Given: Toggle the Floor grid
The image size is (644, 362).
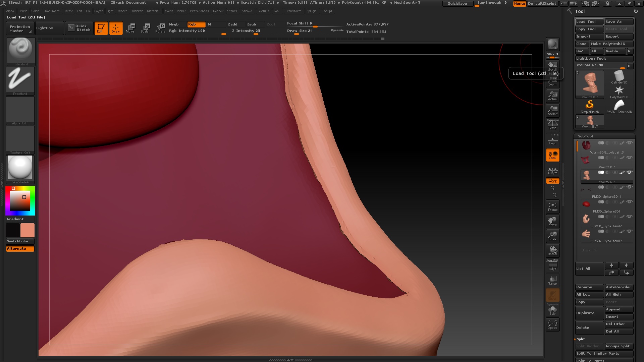Looking at the screenshot, I should pos(552,140).
